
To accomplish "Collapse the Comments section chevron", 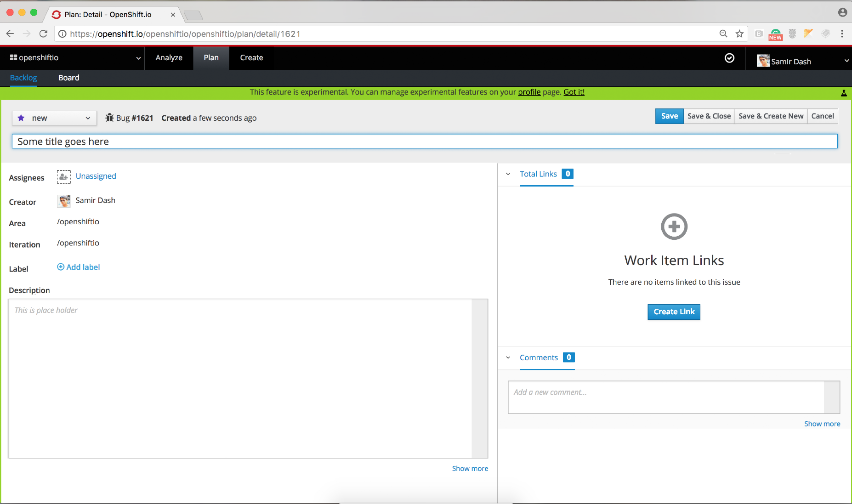I will coord(508,357).
